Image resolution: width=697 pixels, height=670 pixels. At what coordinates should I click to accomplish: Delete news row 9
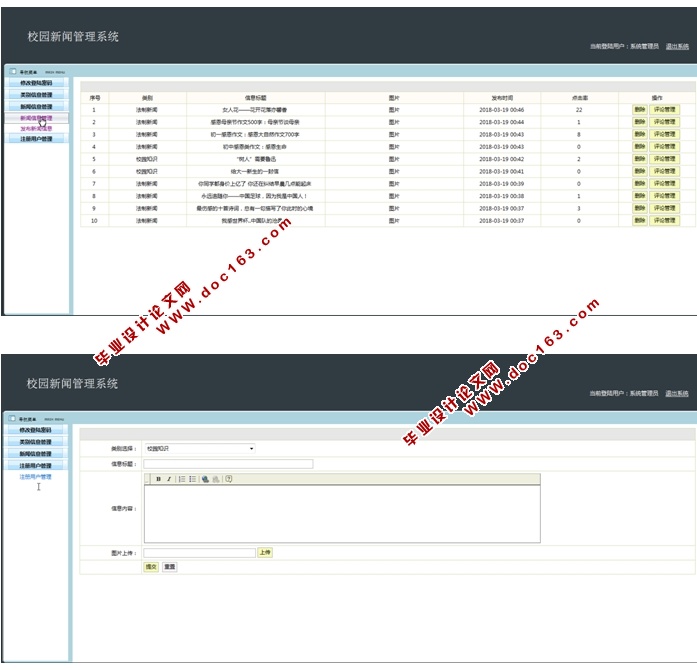[x=640, y=209]
